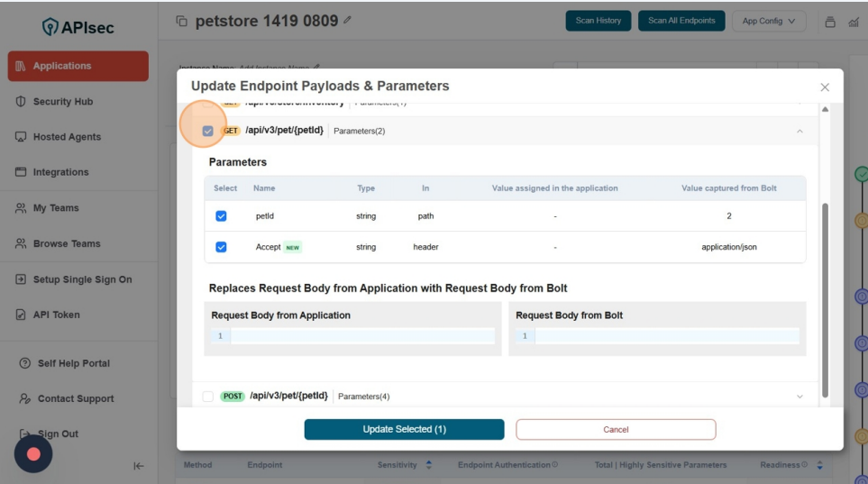This screenshot has width=868, height=484.
Task: Uncheck the Accept parameter checkbox
Action: 221,247
